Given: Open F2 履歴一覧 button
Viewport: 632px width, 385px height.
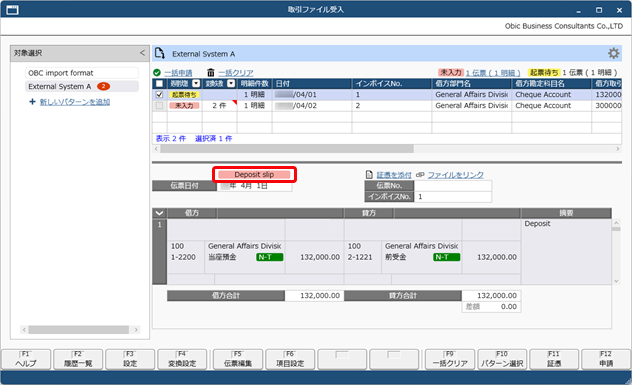Looking at the screenshot, I should (x=78, y=359).
